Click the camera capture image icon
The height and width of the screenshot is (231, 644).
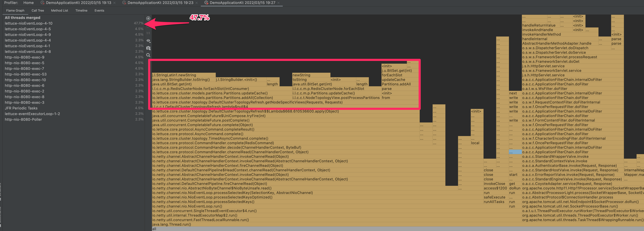(x=148, y=48)
